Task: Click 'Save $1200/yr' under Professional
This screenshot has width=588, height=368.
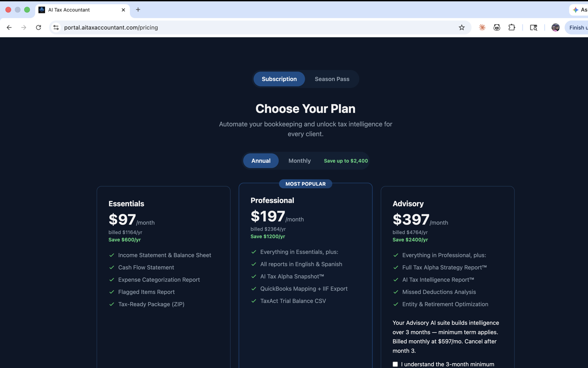Action: [x=268, y=236]
